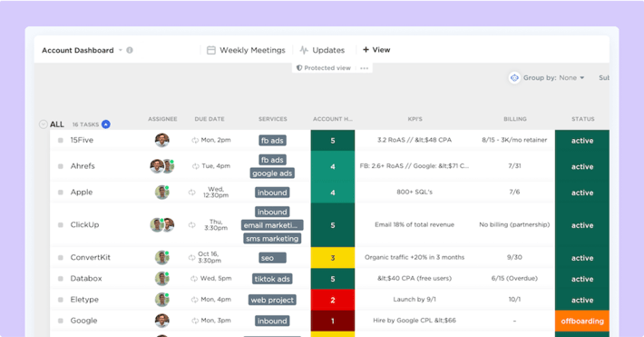Click the assignee avatar on the 15Five row

click(x=161, y=140)
